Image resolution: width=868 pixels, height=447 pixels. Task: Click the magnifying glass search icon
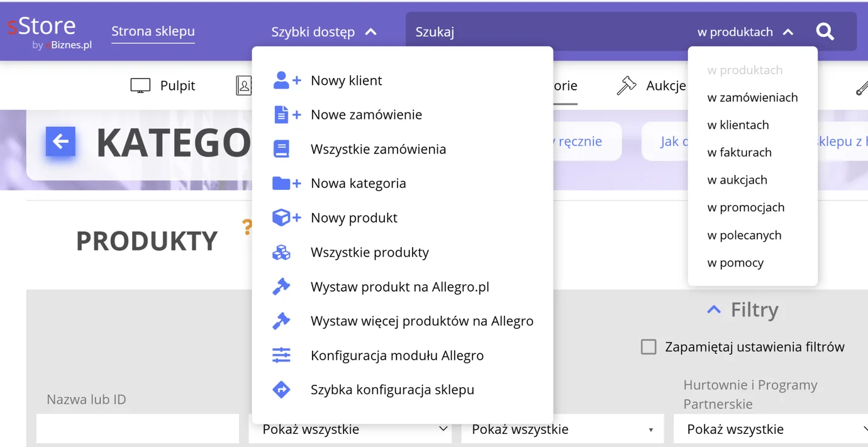(825, 31)
